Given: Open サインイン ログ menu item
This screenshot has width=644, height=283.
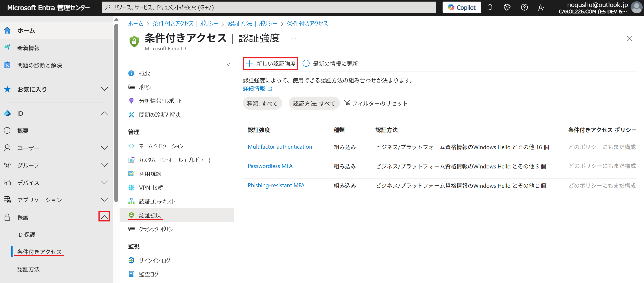Looking at the screenshot, I should pos(154,261).
